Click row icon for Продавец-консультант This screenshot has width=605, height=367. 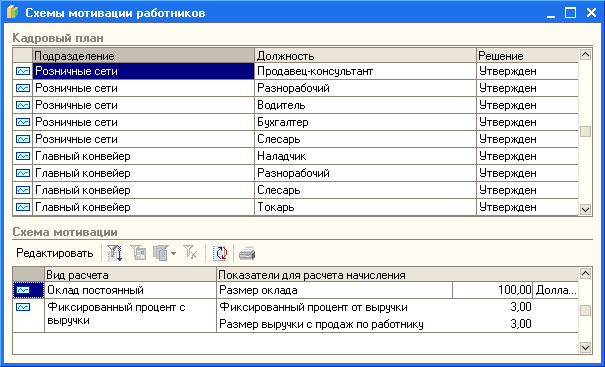[x=23, y=71]
